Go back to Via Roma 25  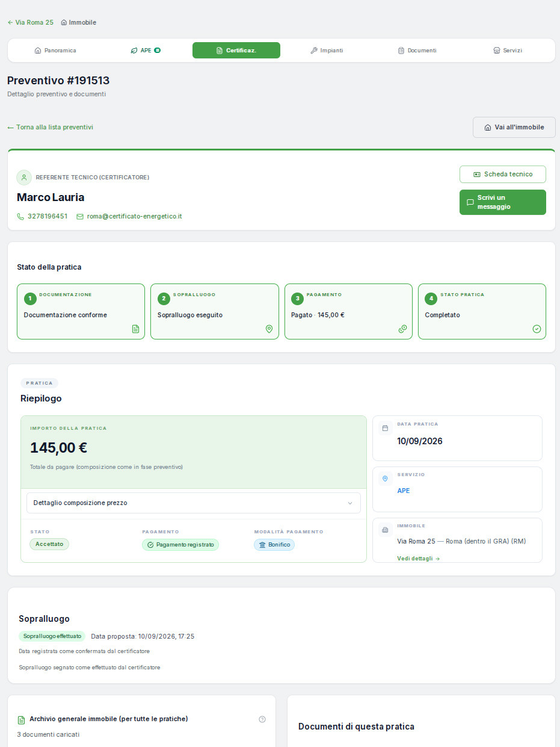(x=30, y=22)
